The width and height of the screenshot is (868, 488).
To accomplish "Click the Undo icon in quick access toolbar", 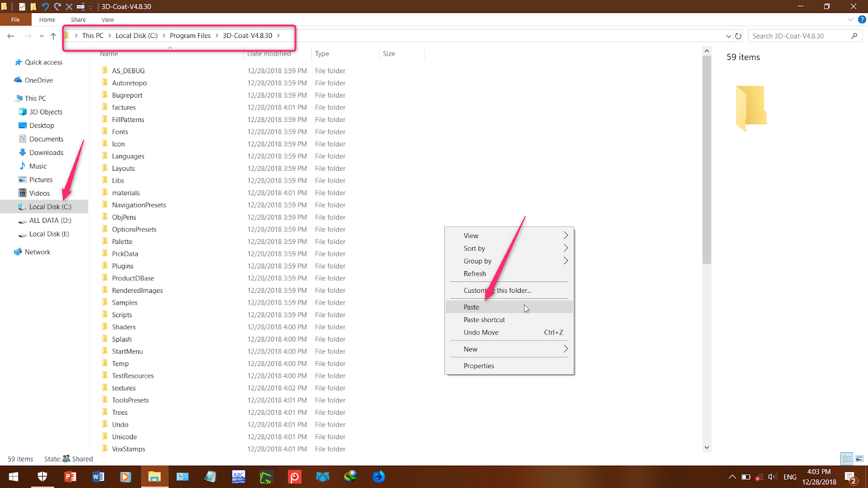I will click(45, 7).
